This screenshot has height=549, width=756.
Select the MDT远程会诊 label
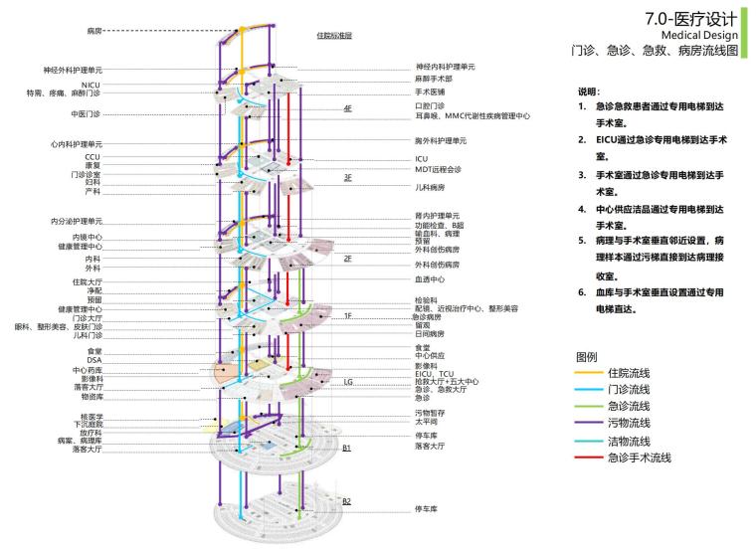438,170
